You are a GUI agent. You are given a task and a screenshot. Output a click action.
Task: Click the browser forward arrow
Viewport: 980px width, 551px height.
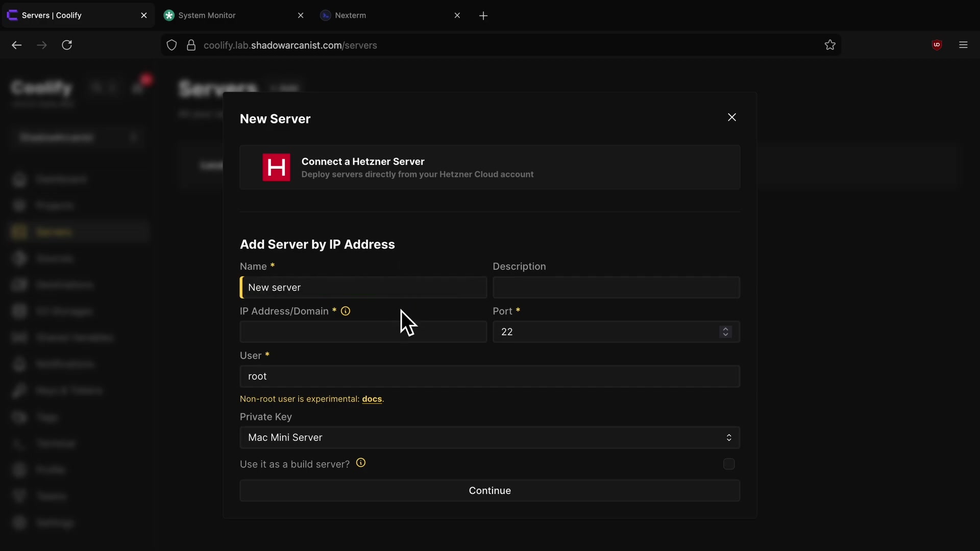pos(42,45)
